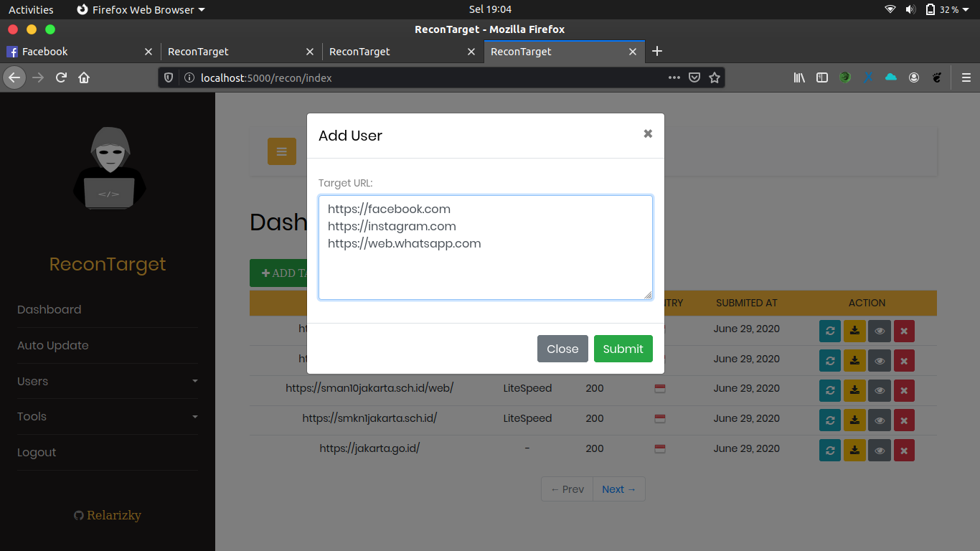
Task: Open the Relarizky GitHub link
Action: tap(108, 515)
